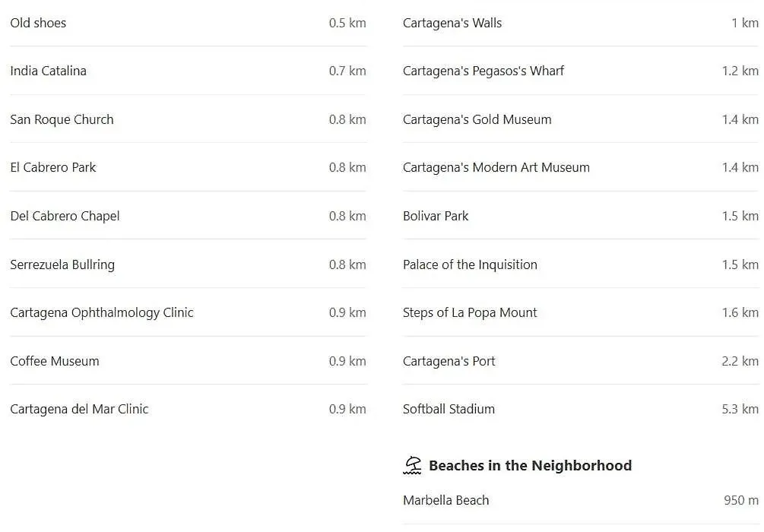Click Cartagena del Mar Clinic
This screenshot has width=764, height=532.
coord(188,409)
